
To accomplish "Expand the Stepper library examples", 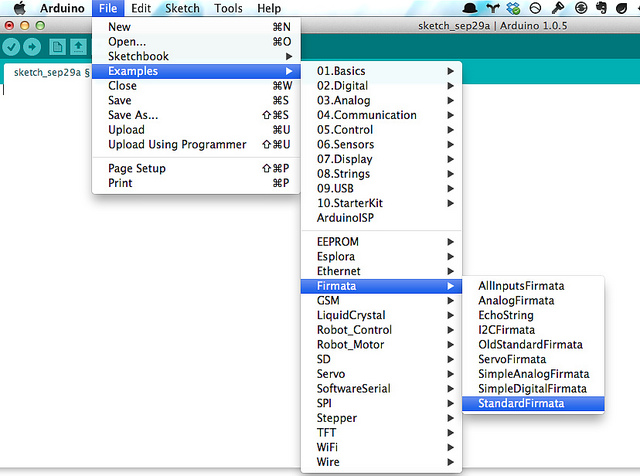I will click(381, 418).
